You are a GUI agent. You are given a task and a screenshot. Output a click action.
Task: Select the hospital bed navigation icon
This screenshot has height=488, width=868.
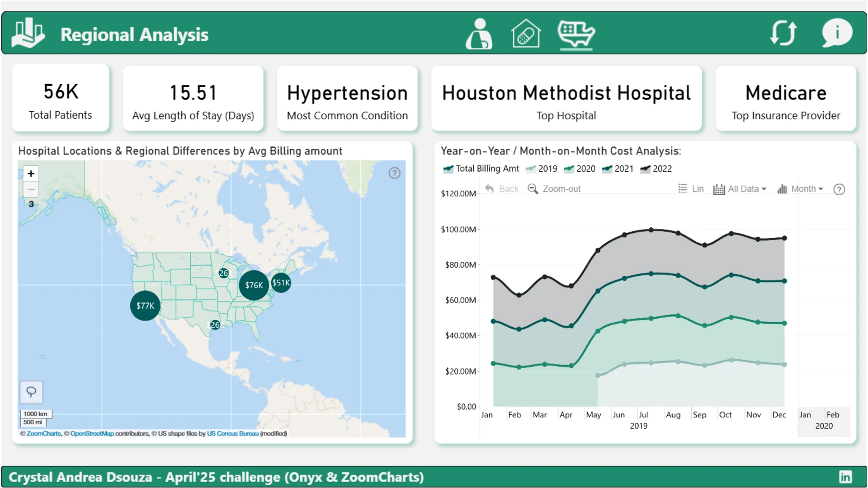(576, 34)
